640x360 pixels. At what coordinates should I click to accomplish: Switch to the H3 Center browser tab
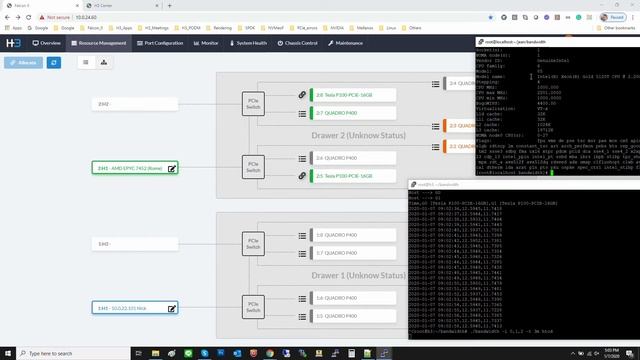[122, 6]
